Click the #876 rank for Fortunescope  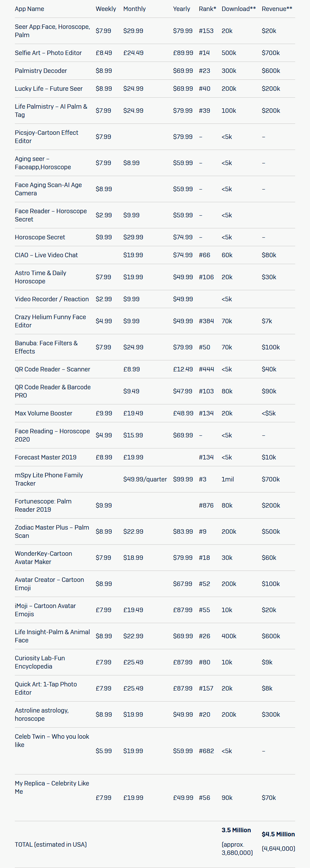tap(206, 506)
